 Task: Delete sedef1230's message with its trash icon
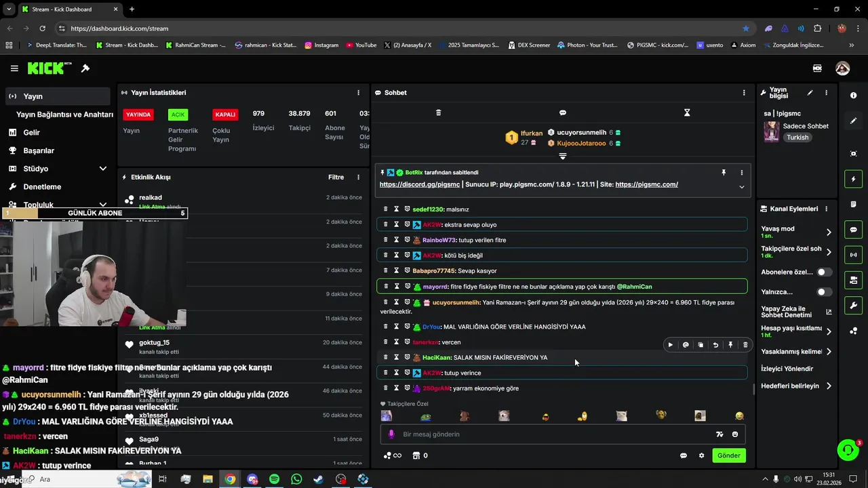click(x=386, y=209)
